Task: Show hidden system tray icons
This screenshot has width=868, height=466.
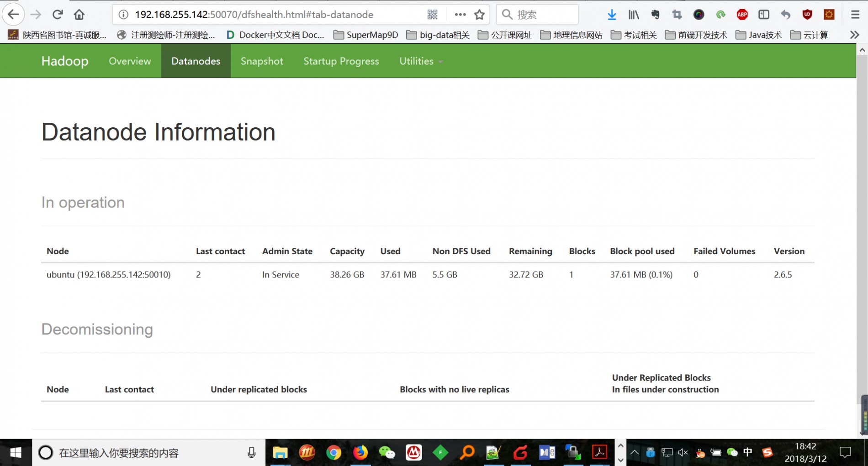Action: 635,452
